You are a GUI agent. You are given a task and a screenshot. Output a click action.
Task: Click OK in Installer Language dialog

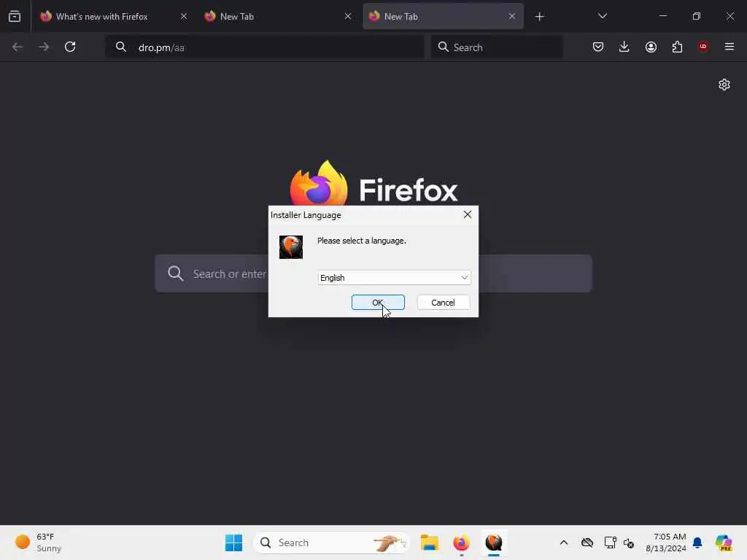[378, 303]
